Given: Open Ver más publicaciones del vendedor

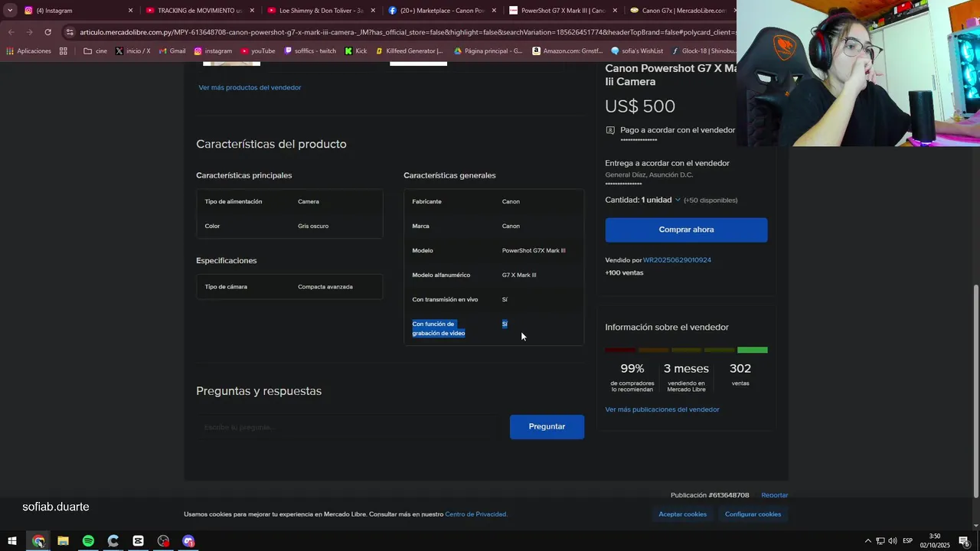Looking at the screenshot, I should tap(662, 409).
